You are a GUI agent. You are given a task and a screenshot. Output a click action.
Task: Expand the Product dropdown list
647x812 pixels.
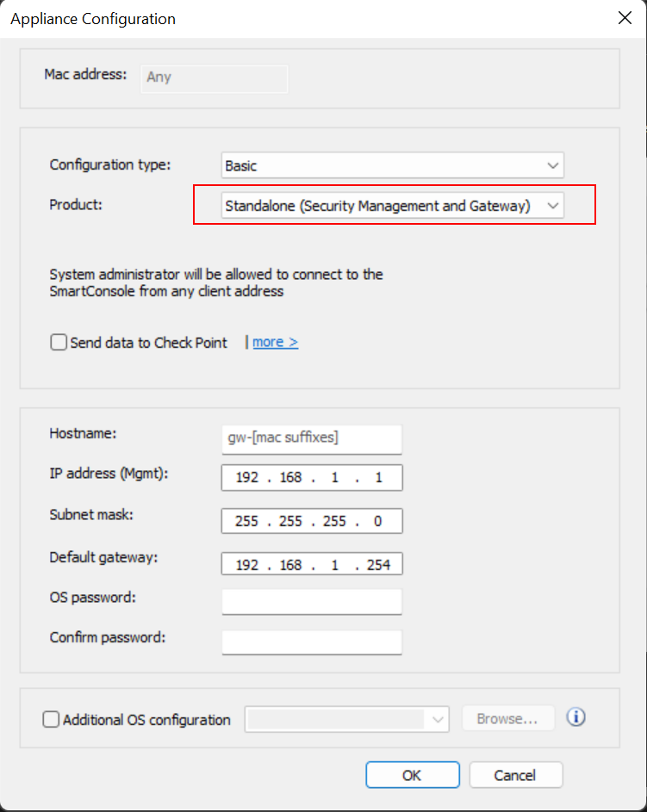click(392, 206)
